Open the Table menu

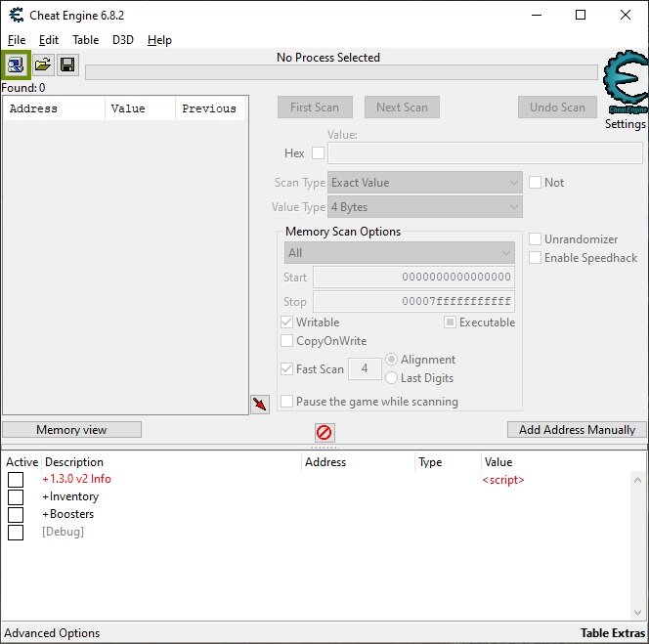click(x=86, y=40)
